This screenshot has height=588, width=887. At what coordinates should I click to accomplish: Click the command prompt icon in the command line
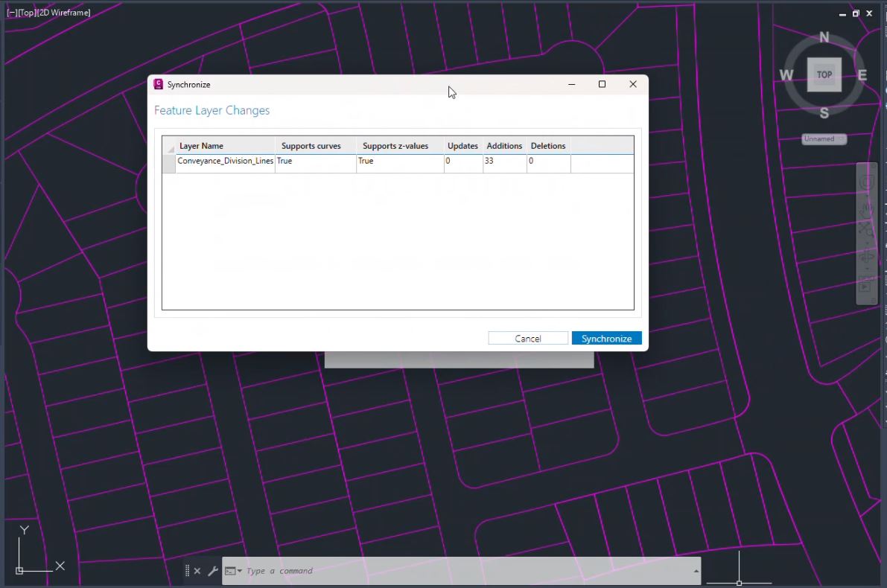tap(230, 570)
